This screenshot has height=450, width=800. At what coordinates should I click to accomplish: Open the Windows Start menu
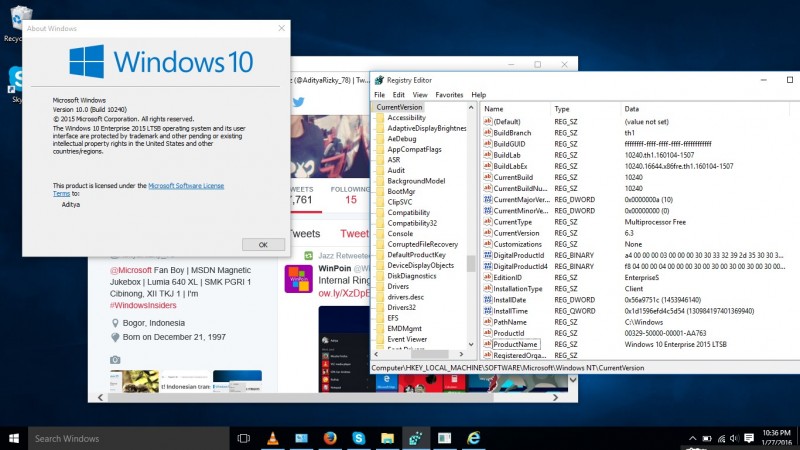[x=14, y=438]
